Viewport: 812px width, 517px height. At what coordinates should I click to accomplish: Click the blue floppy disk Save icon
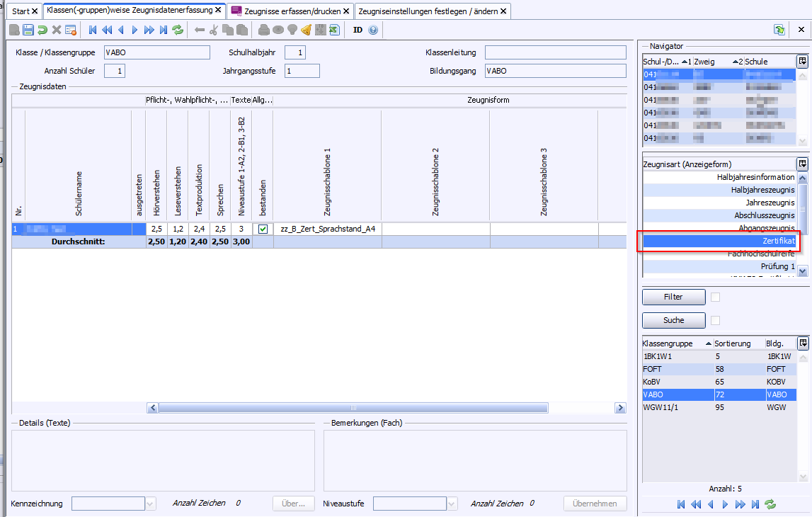click(28, 30)
